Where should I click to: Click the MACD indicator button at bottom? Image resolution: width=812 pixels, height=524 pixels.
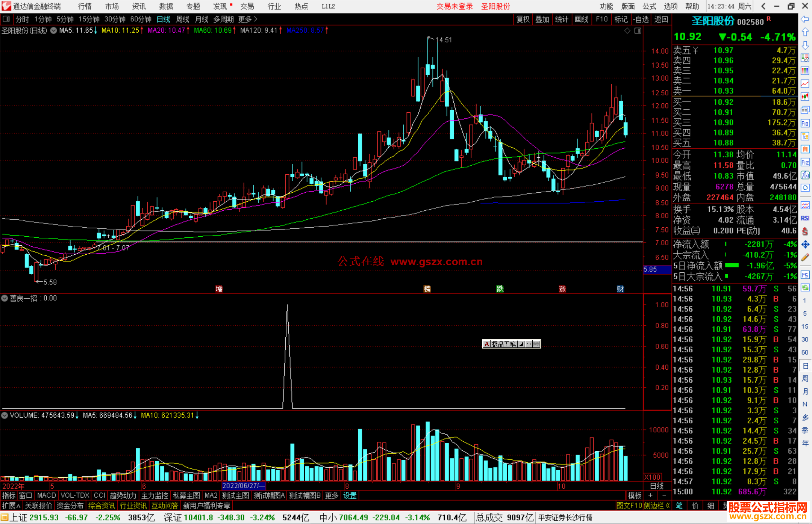pyautogui.click(x=47, y=495)
